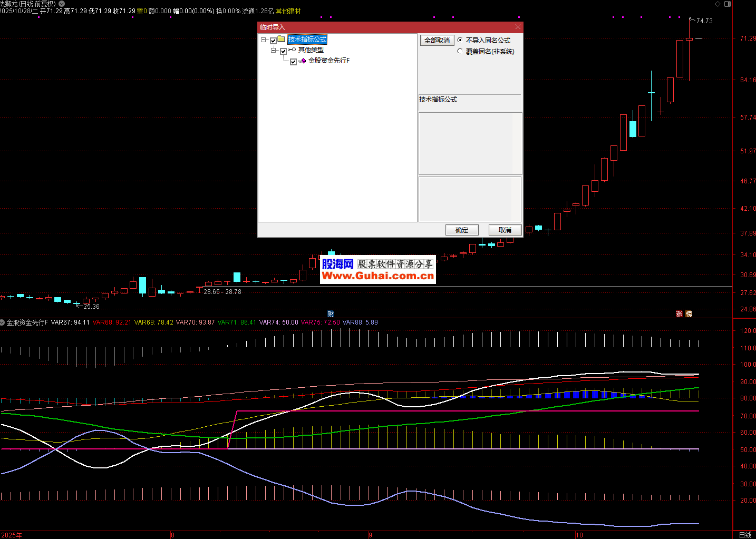
Task: Click the magenta formula icon for 金股资金先行F
Action: (x=304, y=61)
